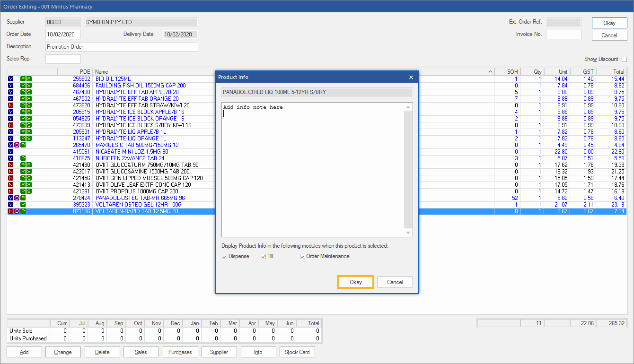The height and width of the screenshot is (364, 634).
Task: Click the Qty column header
Action: click(532, 72)
